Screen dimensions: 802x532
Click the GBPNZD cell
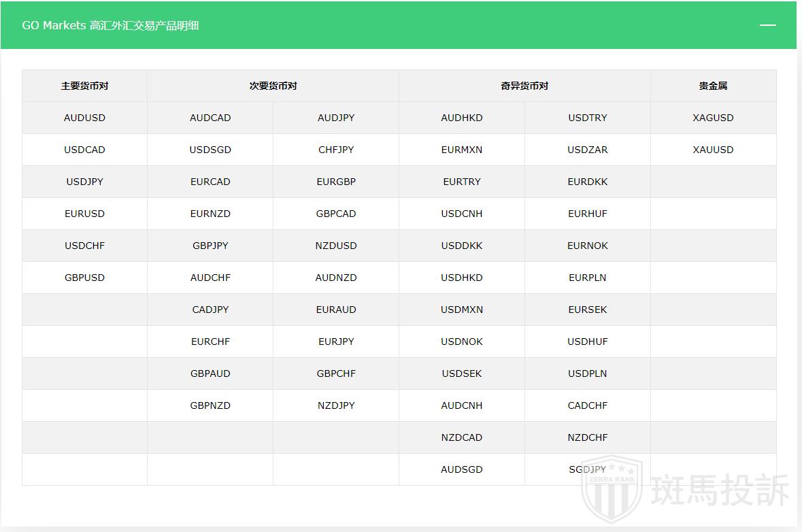pos(210,405)
